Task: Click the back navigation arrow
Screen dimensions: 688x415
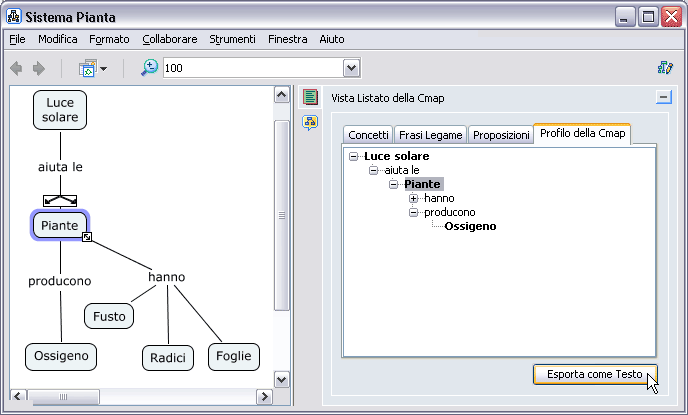Action: coord(16,68)
